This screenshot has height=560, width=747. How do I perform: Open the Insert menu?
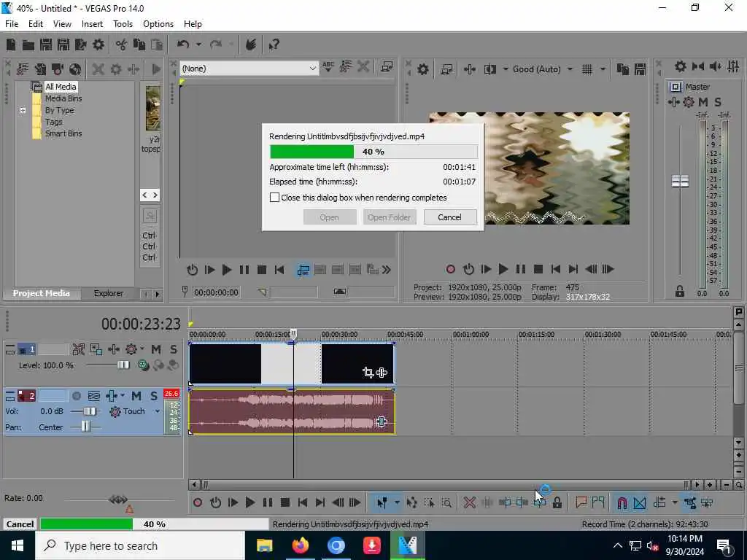click(x=92, y=24)
